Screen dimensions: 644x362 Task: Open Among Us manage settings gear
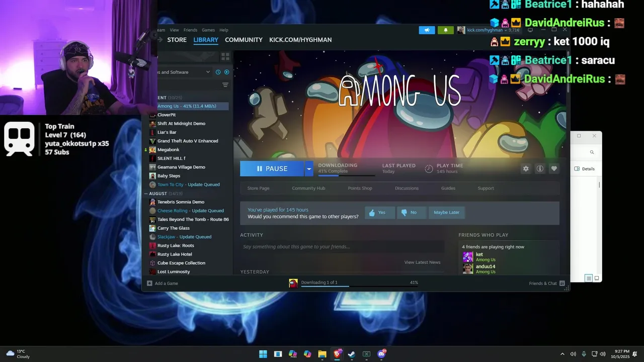(x=526, y=168)
